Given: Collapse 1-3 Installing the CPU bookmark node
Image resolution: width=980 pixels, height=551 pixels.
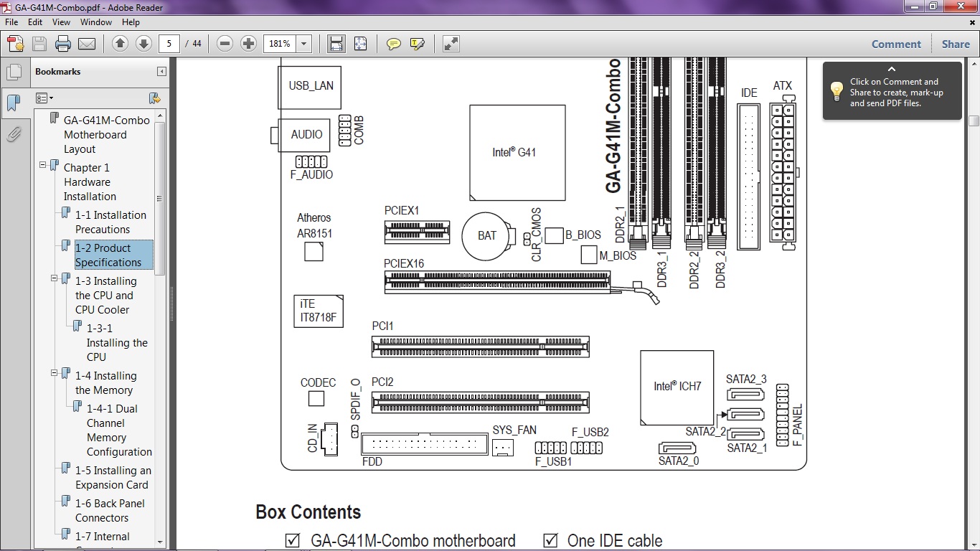Looking at the screenshot, I should coord(55,278).
